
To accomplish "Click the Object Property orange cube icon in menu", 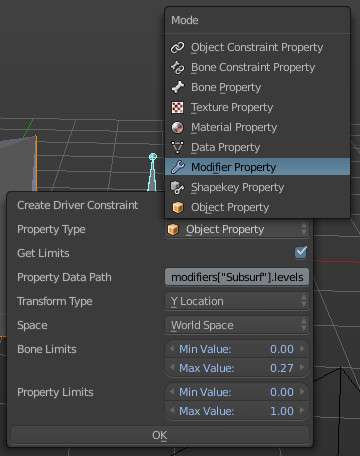I will pyautogui.click(x=178, y=207).
